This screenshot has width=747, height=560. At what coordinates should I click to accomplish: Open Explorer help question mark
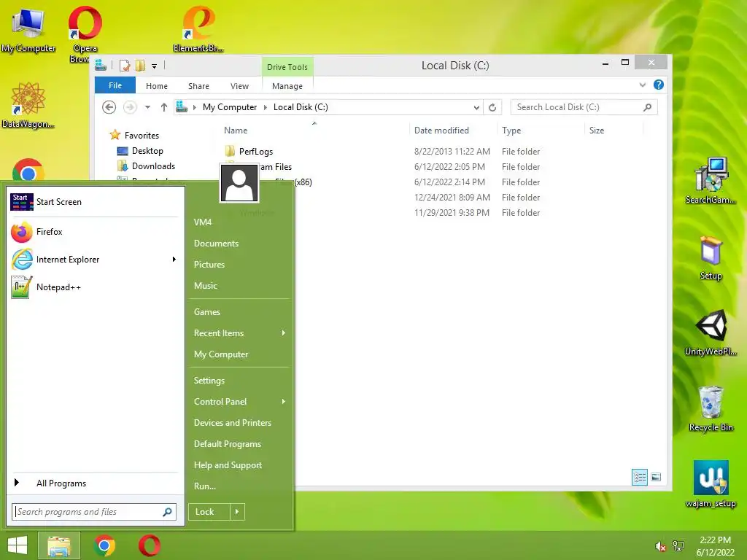(659, 85)
